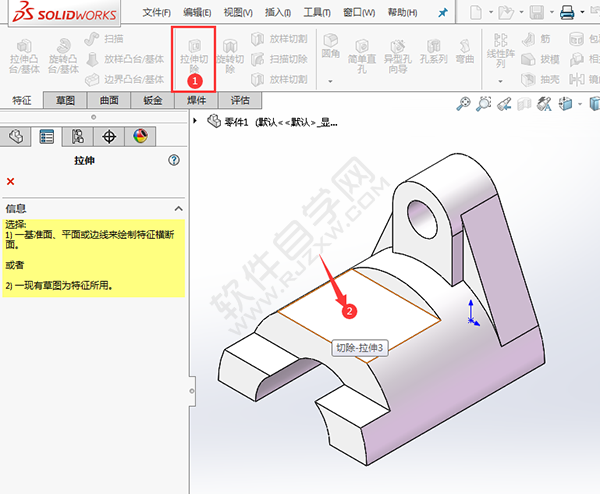Viewport: 600px width, 494px height.
Task: Open file icon in quick toolbar
Action: pos(506,13)
